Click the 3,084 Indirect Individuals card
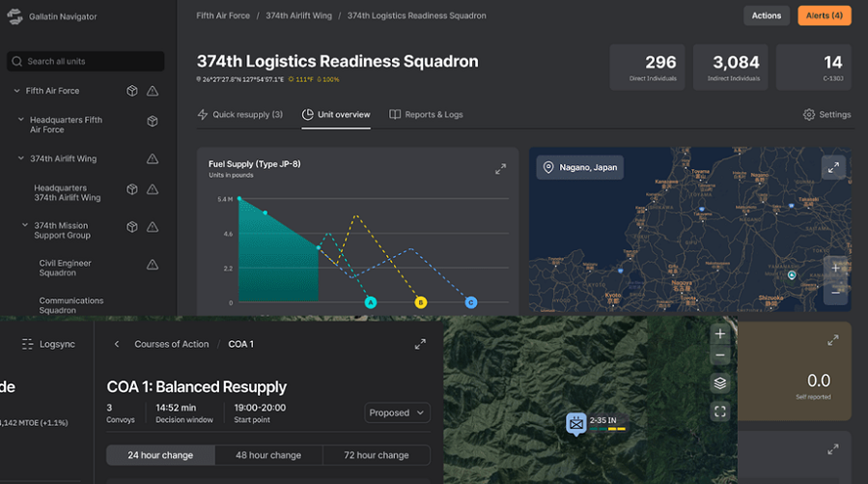The image size is (868, 484). tap(730, 67)
